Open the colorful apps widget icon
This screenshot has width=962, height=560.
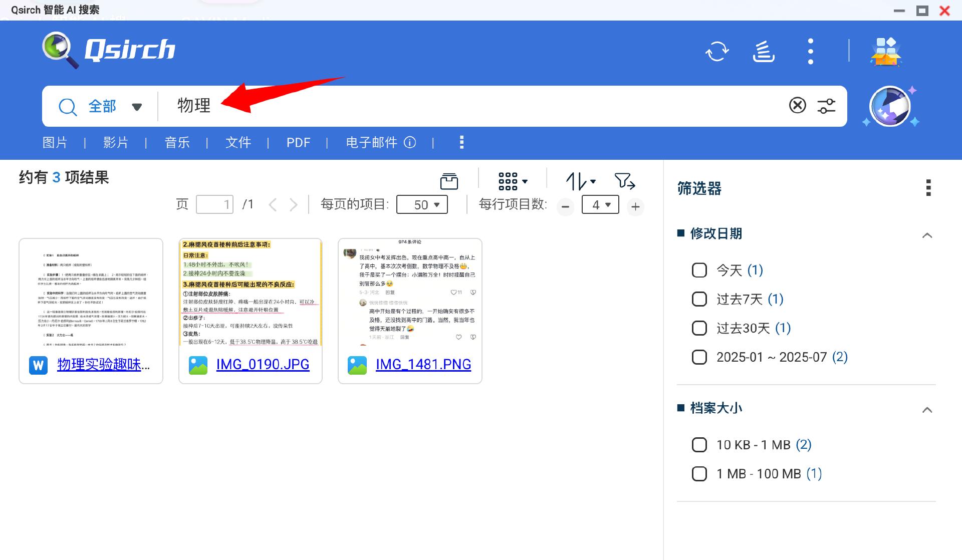coord(885,51)
